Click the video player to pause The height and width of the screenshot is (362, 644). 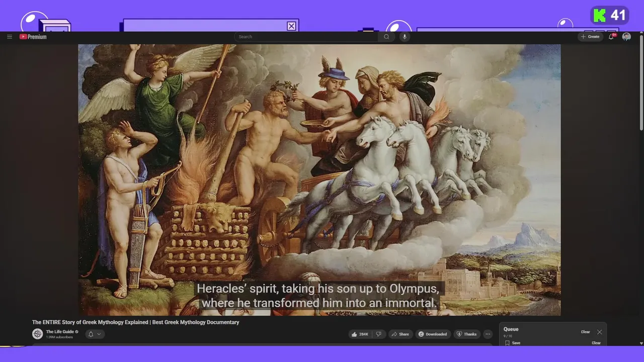319,179
